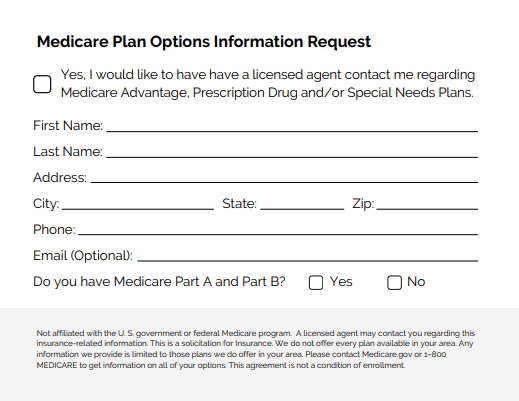
Task: Tick the Yes checkbox for Medicare Parts
Action: point(316,283)
